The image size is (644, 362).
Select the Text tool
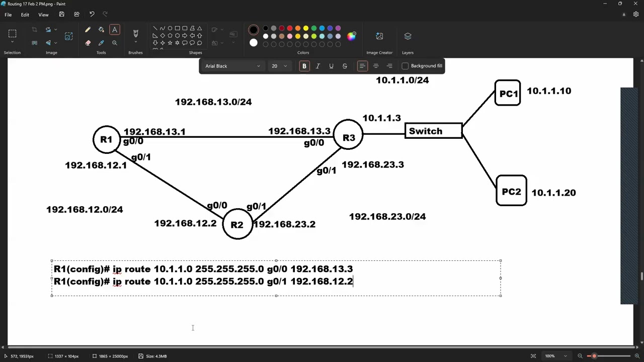[x=115, y=30]
